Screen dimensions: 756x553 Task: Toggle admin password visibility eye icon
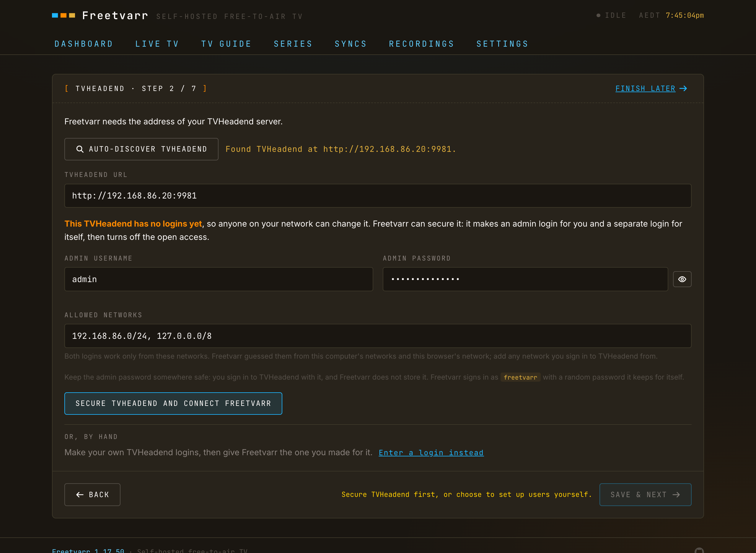[x=682, y=279]
